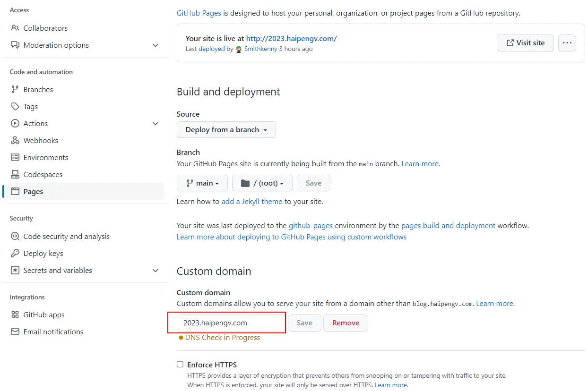Screen dimensions: 588x391
Task: Click the Codespaces icon in sidebar
Action: (x=15, y=174)
